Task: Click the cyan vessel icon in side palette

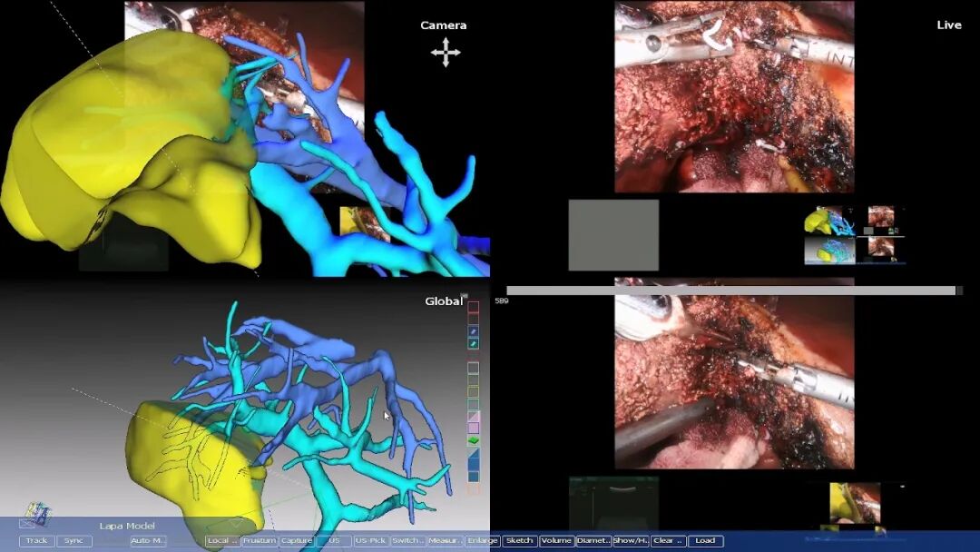Action: coord(473,343)
